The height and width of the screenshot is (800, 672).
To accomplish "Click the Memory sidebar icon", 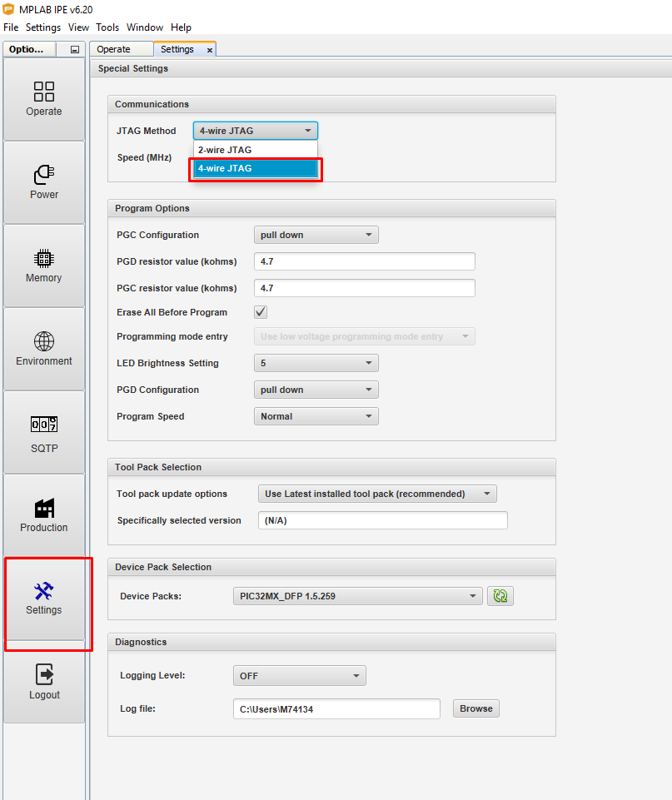I will point(43,265).
